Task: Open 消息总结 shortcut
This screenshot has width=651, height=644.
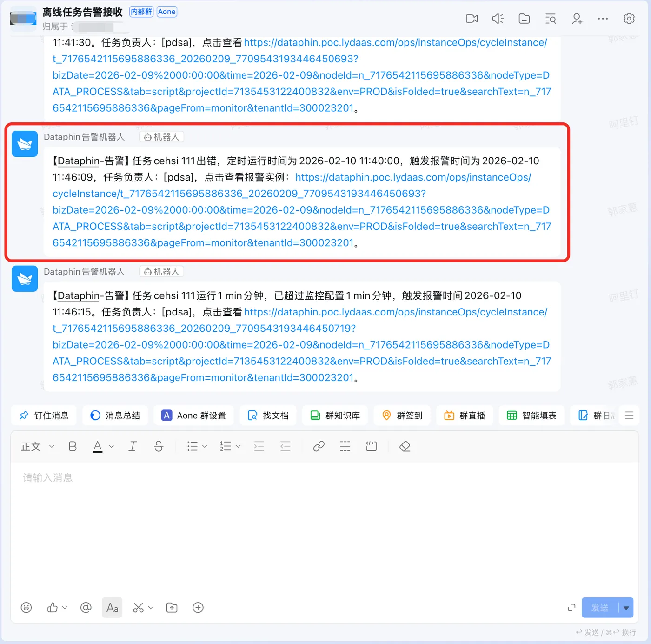Action: 115,416
